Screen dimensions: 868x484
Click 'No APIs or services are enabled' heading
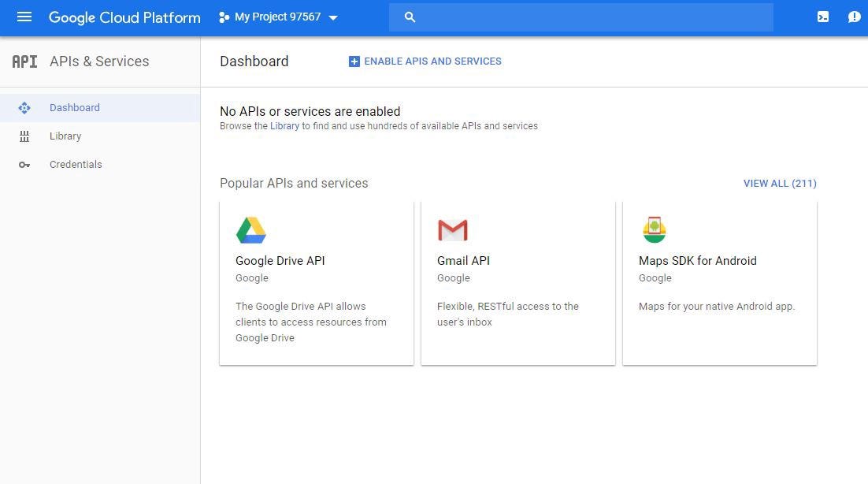[x=310, y=111]
